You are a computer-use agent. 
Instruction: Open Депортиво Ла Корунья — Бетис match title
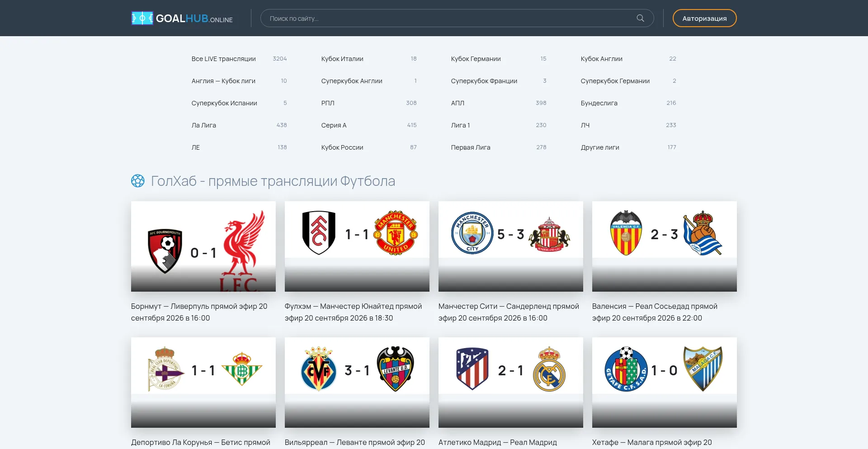click(201, 442)
